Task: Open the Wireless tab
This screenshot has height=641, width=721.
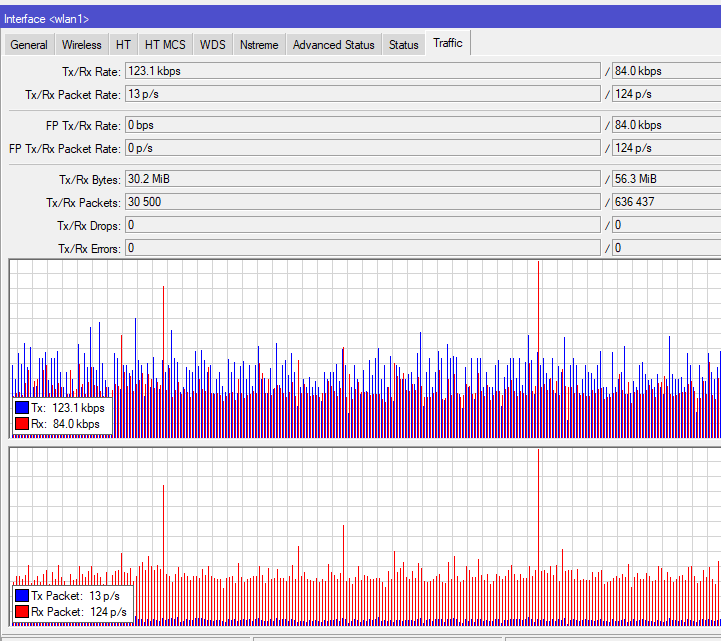Action: 81,45
